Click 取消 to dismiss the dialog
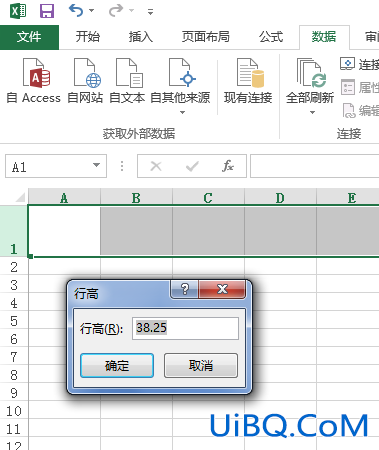The width and height of the screenshot is (379, 450). click(x=201, y=365)
